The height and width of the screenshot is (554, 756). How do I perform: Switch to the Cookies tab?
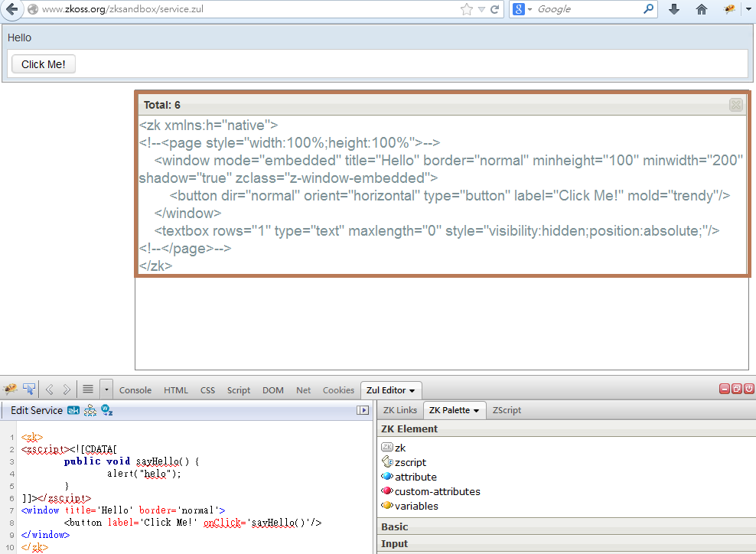pos(338,390)
